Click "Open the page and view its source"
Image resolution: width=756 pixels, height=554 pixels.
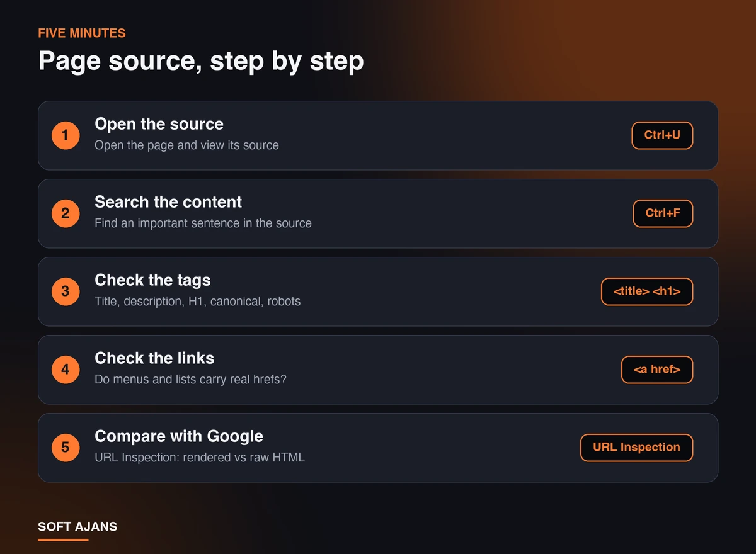[186, 145]
